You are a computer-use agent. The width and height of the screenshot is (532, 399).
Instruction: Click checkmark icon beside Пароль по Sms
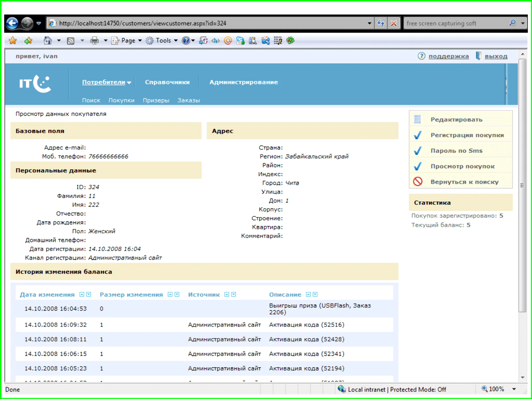coord(418,151)
